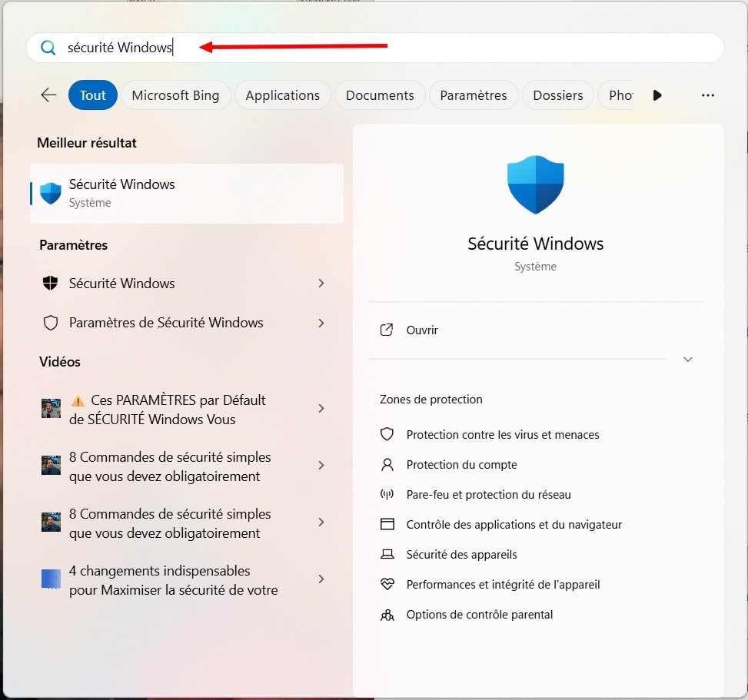
Task: Select the Applications filter tab
Action: click(x=282, y=95)
